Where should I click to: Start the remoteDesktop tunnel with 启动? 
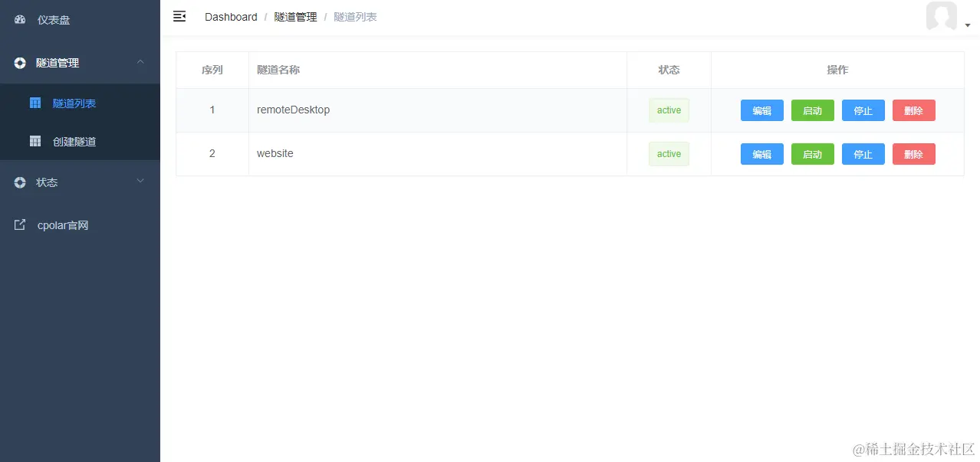pyautogui.click(x=813, y=110)
